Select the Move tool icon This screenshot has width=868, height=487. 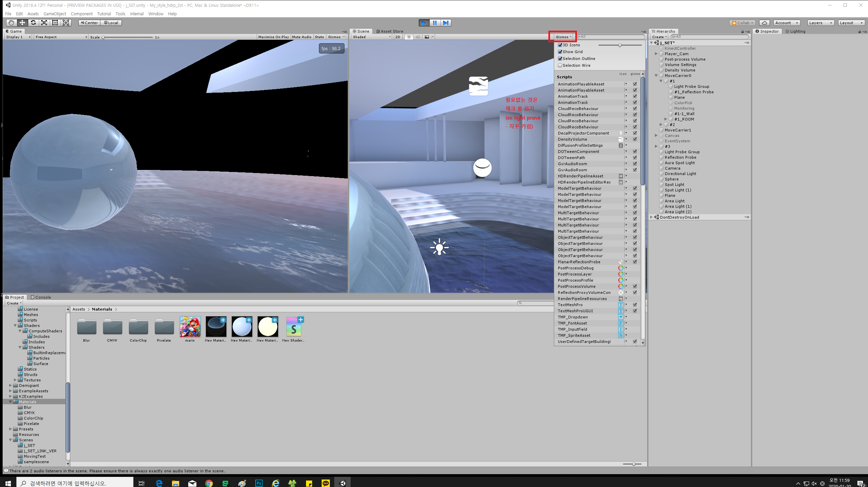coord(22,23)
